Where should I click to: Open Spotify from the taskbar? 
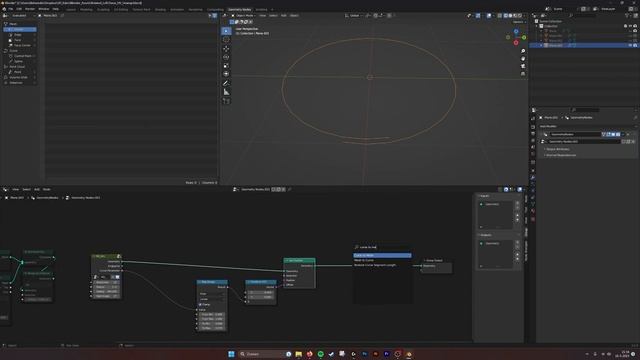[320, 354]
